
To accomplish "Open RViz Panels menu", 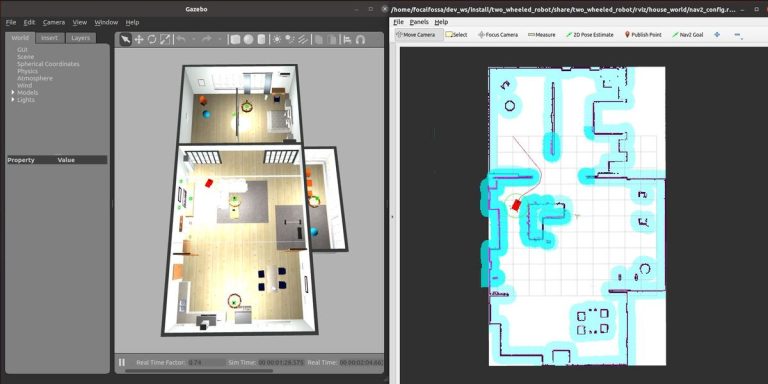I will click(x=419, y=22).
